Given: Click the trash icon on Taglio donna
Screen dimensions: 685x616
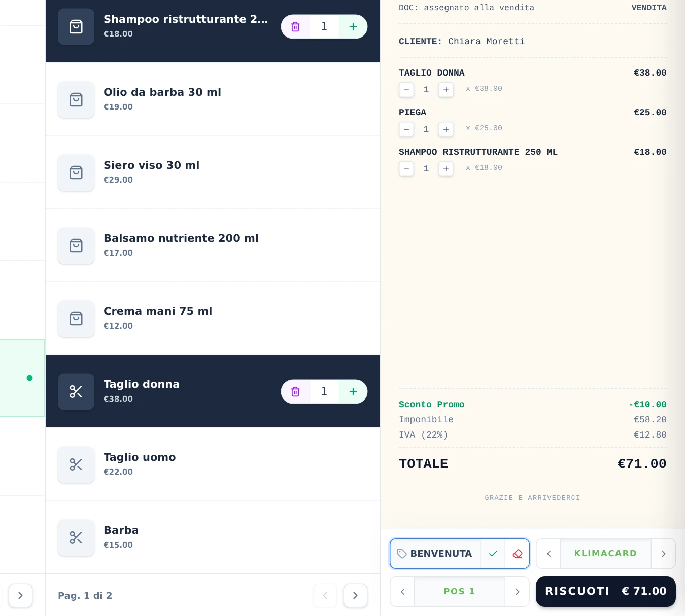Looking at the screenshot, I should click(295, 391).
